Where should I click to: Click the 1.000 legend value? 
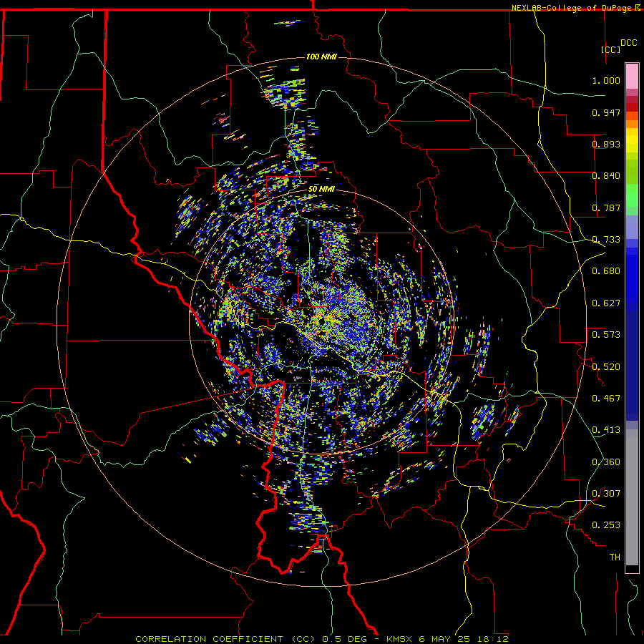coord(606,80)
